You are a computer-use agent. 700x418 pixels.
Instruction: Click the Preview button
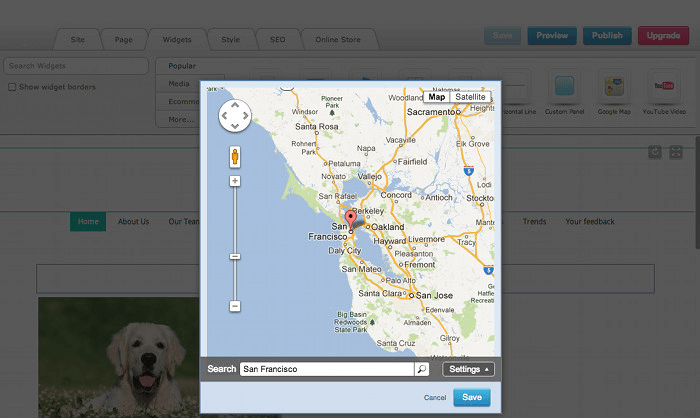[x=552, y=36]
